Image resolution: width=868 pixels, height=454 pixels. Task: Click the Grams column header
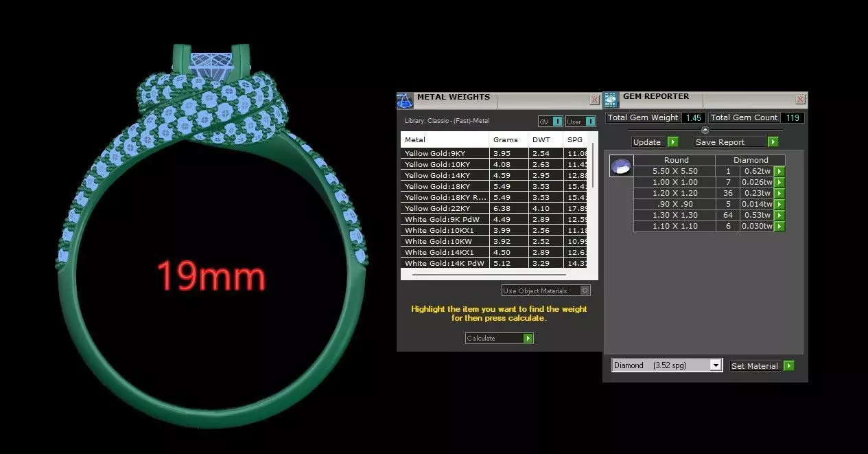(x=508, y=139)
